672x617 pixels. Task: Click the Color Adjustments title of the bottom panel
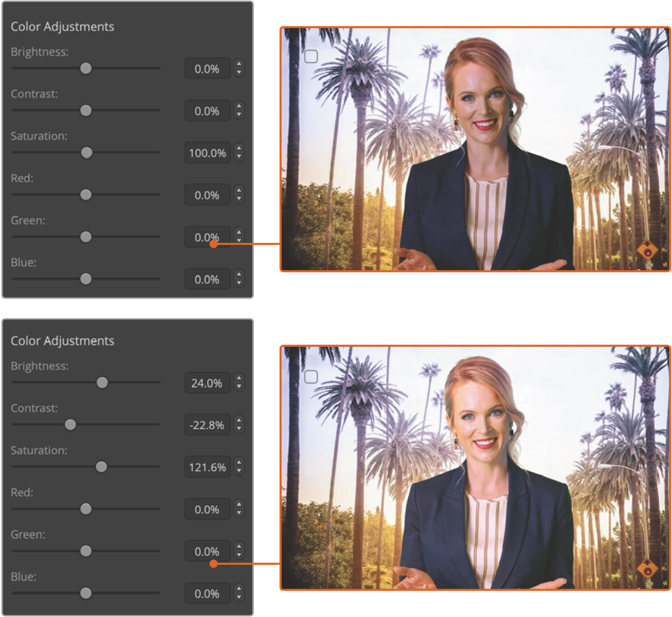[62, 341]
